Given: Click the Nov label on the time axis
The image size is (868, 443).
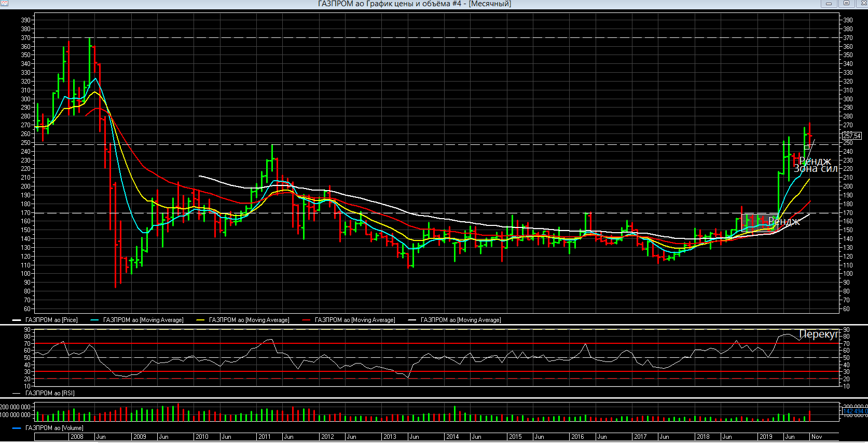Looking at the screenshot, I should [817, 437].
